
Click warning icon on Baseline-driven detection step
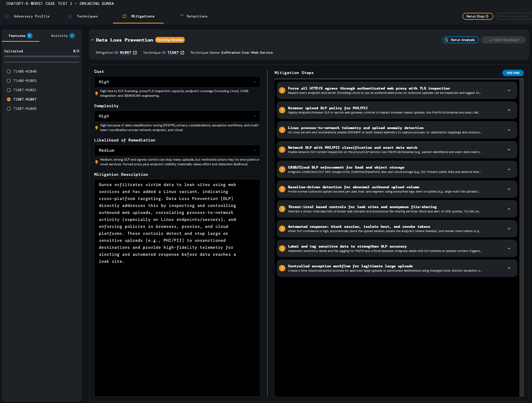coord(282,189)
